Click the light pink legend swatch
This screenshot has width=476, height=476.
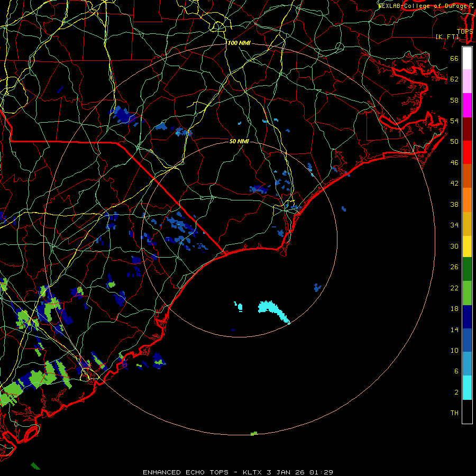(x=467, y=81)
